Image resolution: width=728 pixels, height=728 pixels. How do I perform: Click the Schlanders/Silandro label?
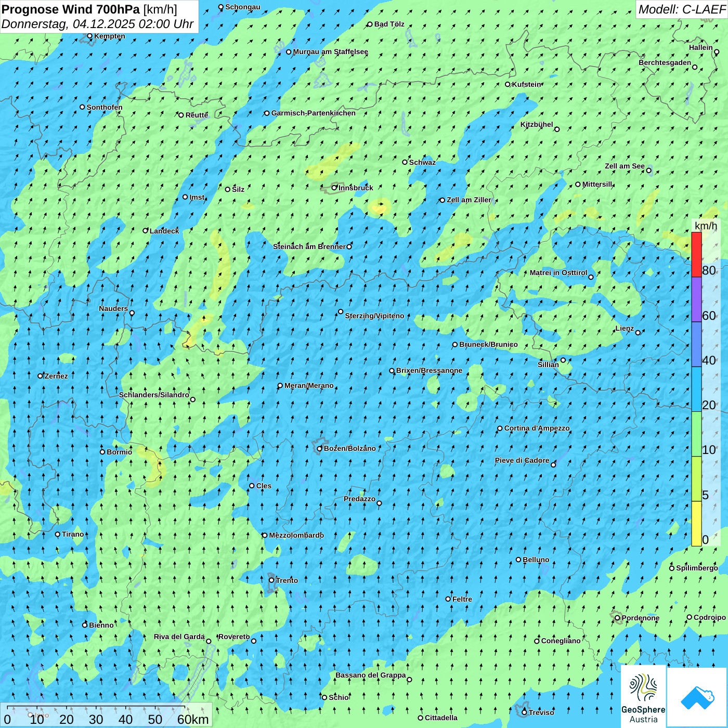click(x=154, y=395)
